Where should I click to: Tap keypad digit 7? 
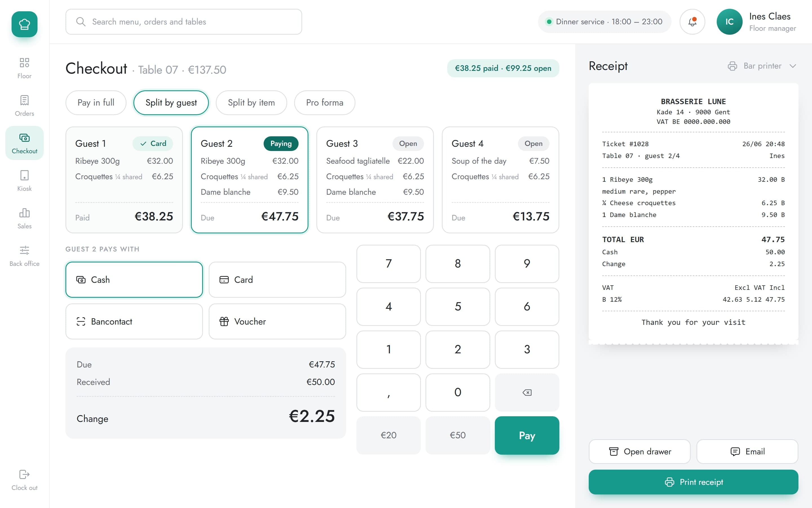(x=389, y=264)
